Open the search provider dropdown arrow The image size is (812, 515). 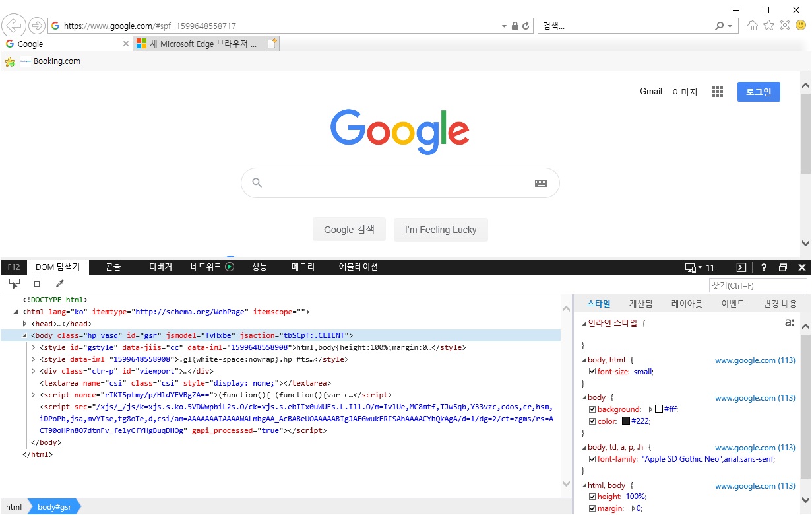pos(730,26)
